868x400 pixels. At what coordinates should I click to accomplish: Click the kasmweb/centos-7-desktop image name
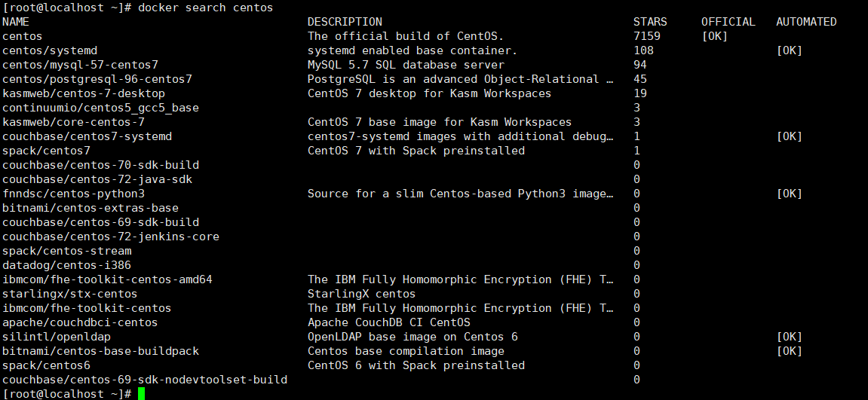tap(84, 93)
